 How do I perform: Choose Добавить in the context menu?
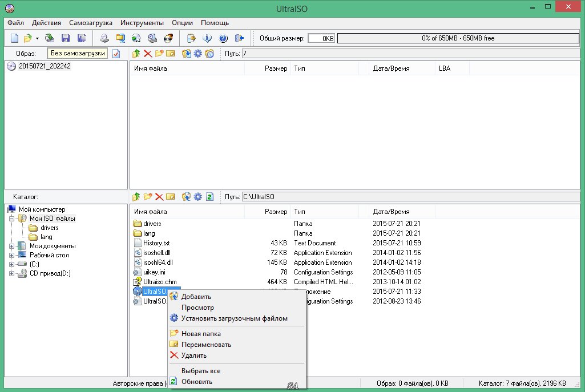(237, 297)
